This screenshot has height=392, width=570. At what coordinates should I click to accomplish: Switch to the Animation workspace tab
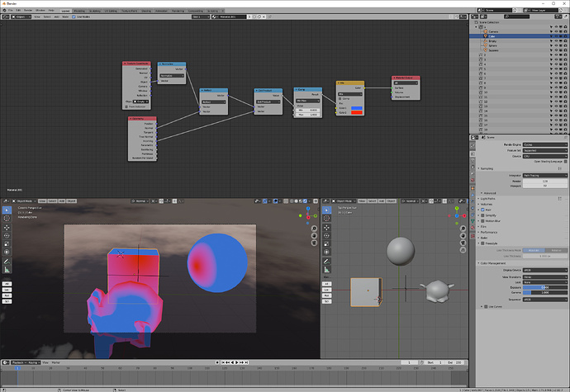click(x=161, y=11)
